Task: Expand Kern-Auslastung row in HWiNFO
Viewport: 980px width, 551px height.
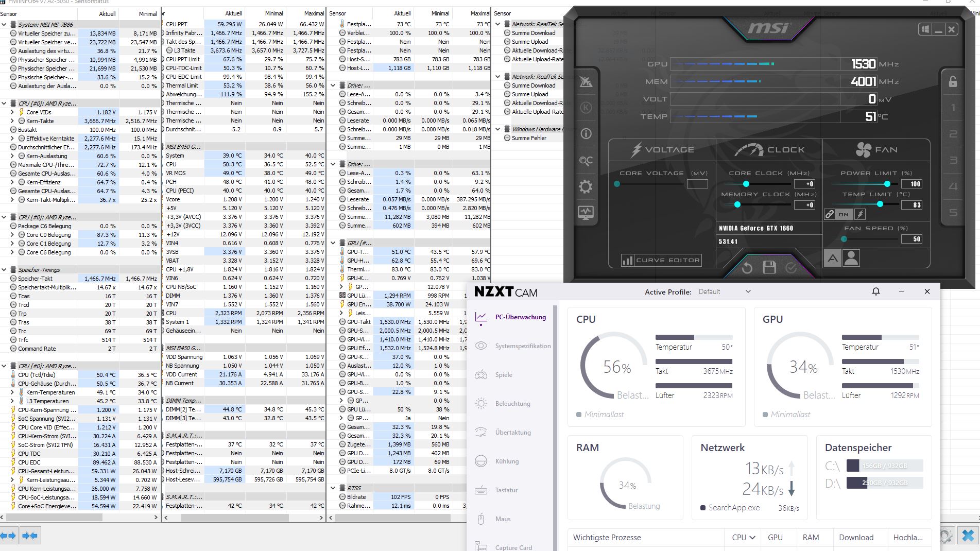Action: tap(12, 156)
